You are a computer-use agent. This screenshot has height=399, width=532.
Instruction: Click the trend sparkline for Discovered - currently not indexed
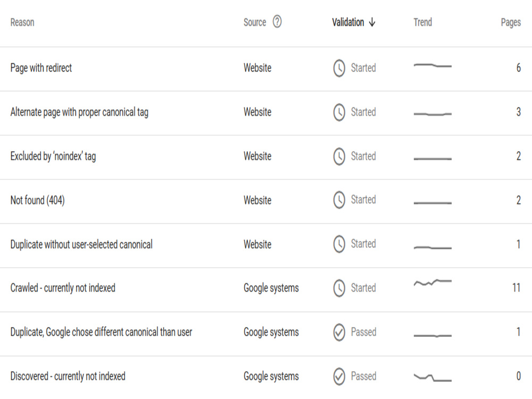[433, 377]
